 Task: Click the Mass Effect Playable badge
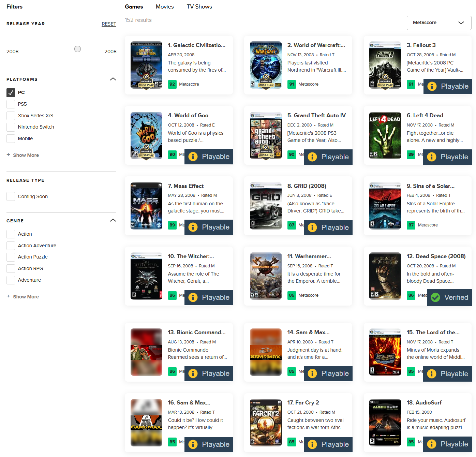(x=209, y=227)
